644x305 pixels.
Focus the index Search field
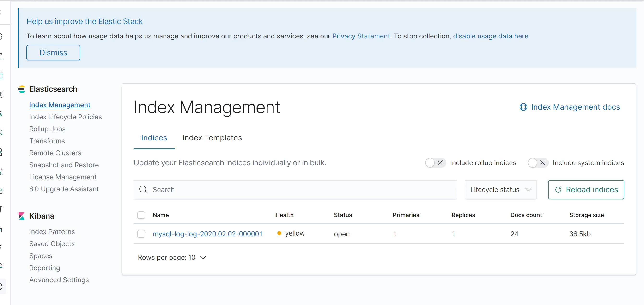(295, 190)
